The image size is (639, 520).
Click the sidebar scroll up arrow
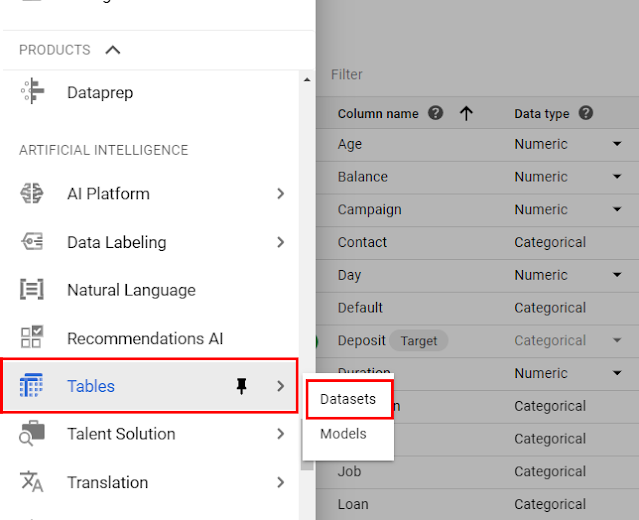(x=307, y=80)
